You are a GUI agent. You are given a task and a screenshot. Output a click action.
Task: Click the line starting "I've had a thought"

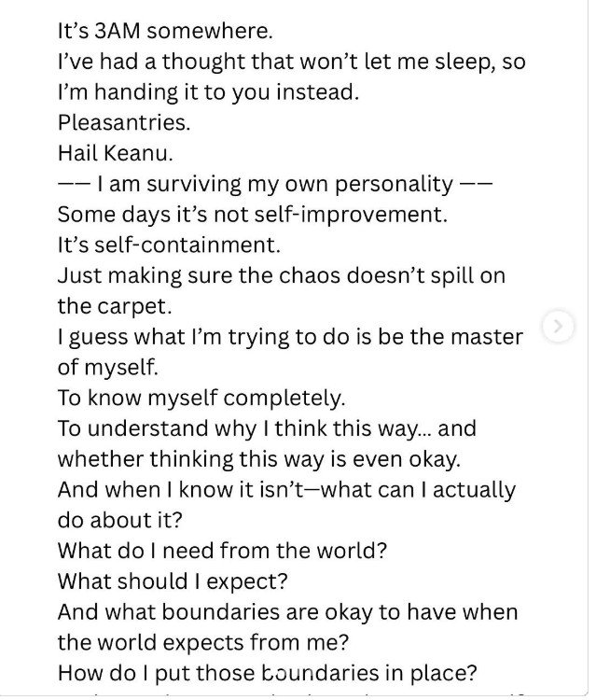(x=291, y=62)
